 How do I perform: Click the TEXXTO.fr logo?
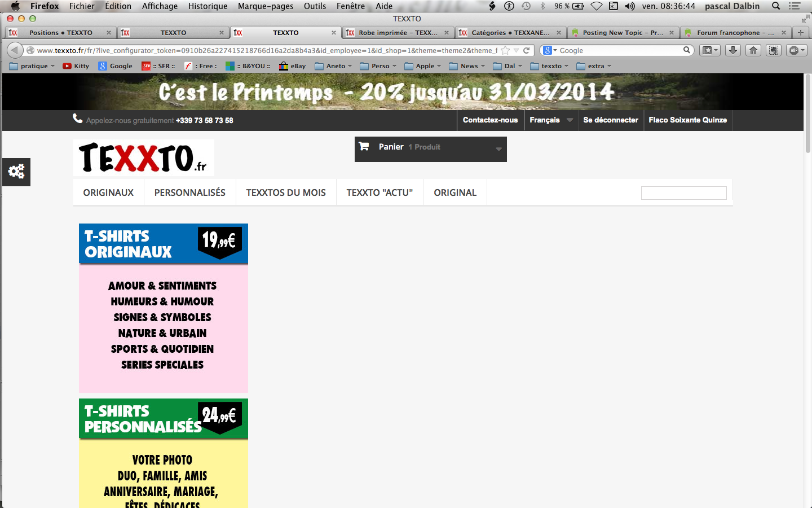tap(144, 157)
